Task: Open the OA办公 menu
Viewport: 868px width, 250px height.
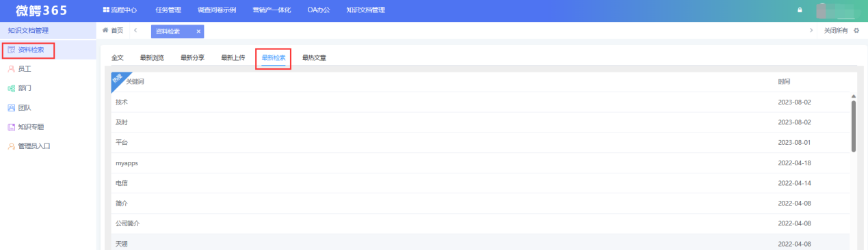Action: [x=319, y=10]
